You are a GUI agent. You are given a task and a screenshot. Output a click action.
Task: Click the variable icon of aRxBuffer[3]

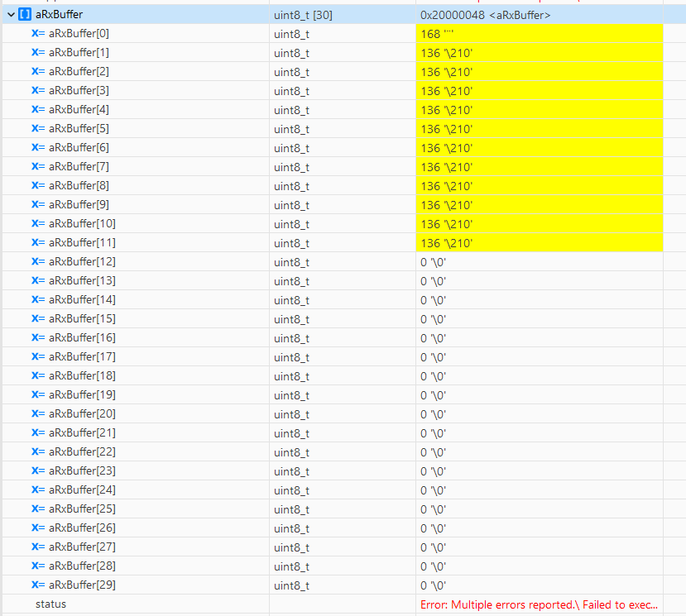tap(38, 90)
